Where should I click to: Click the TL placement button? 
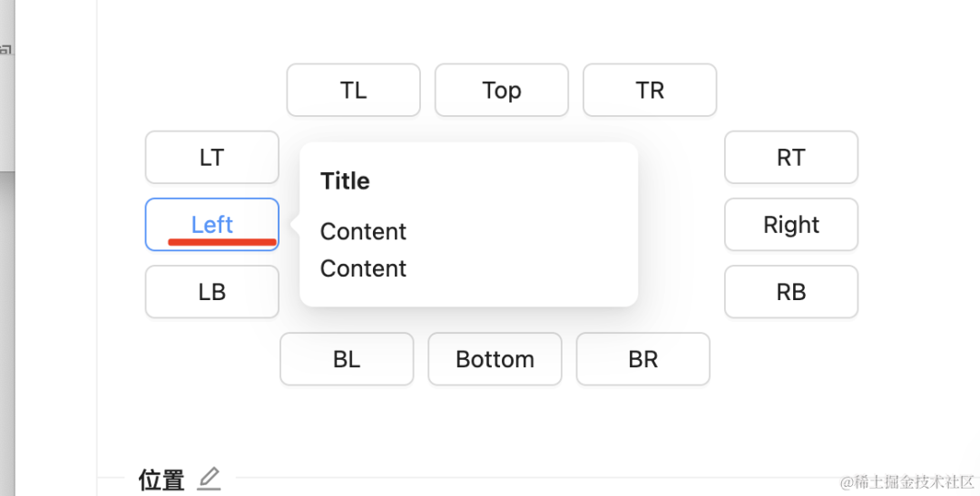click(353, 90)
